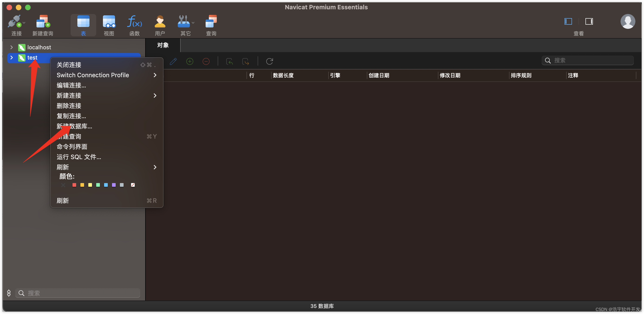
Task: Sort by 引擎 column header
Action: [x=348, y=75]
